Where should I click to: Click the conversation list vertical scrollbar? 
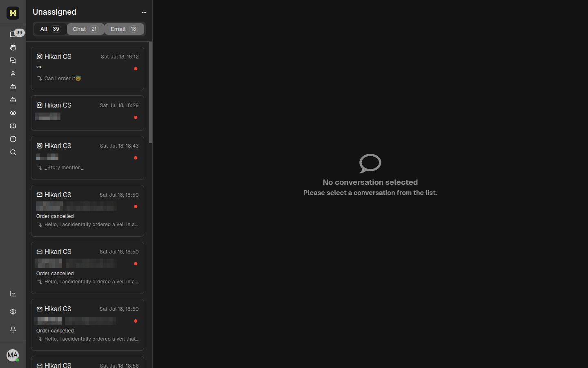151,92
